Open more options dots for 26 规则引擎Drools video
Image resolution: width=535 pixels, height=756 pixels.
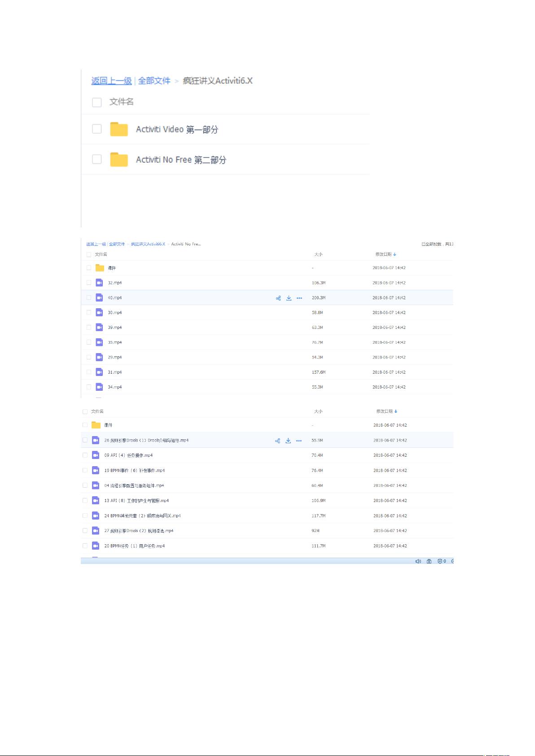tap(299, 441)
